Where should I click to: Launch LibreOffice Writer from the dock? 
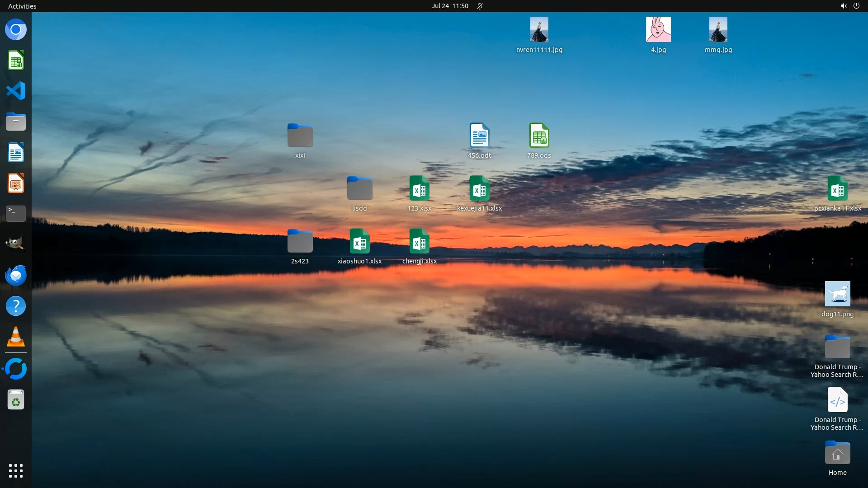(x=16, y=153)
